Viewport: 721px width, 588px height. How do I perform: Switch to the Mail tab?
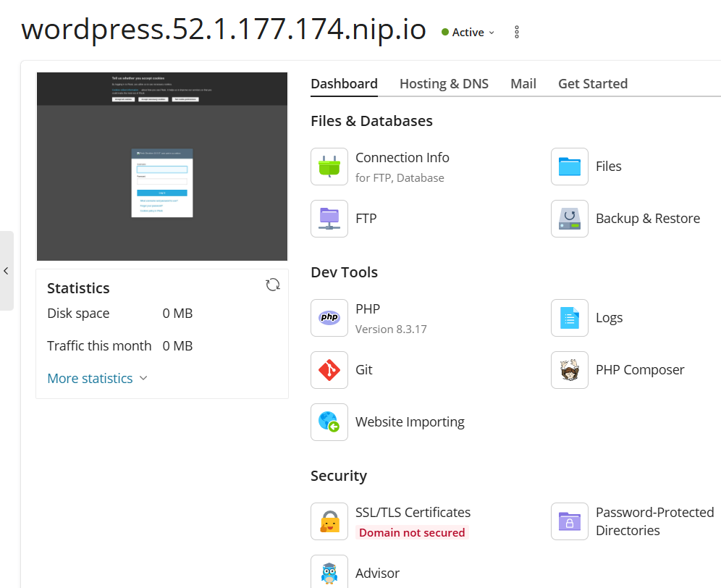(523, 84)
